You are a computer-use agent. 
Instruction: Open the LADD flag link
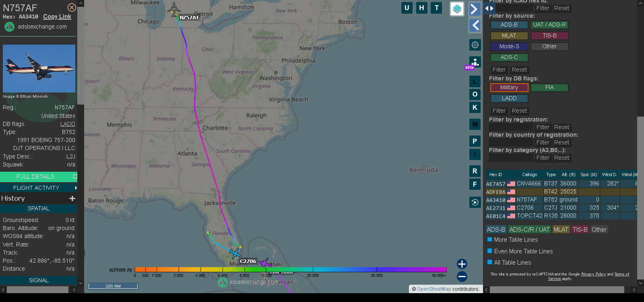tap(68, 124)
